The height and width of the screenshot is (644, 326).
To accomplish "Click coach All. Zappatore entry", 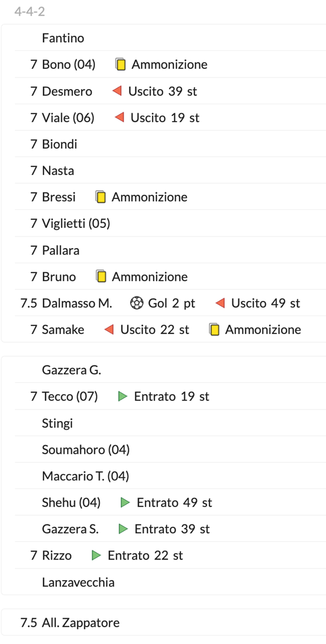I will (80, 623).
